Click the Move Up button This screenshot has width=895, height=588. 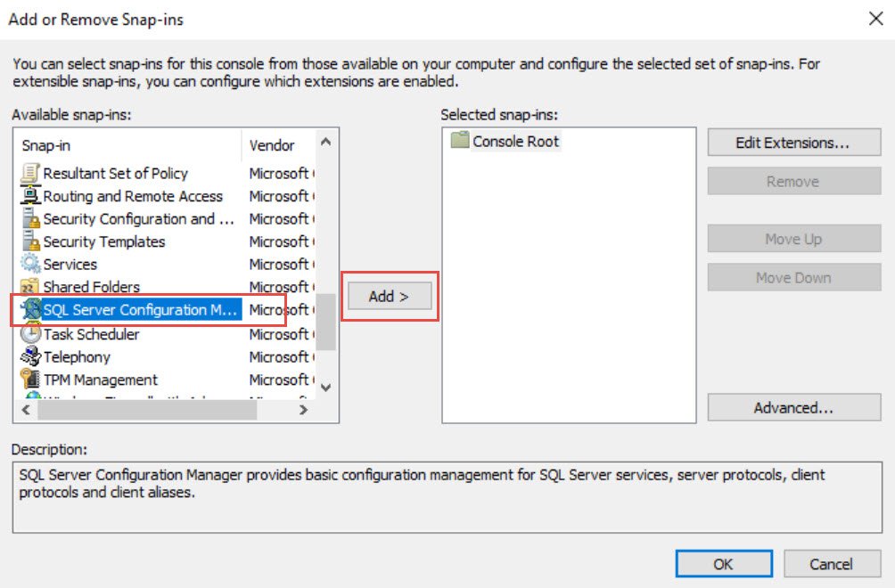click(x=794, y=239)
